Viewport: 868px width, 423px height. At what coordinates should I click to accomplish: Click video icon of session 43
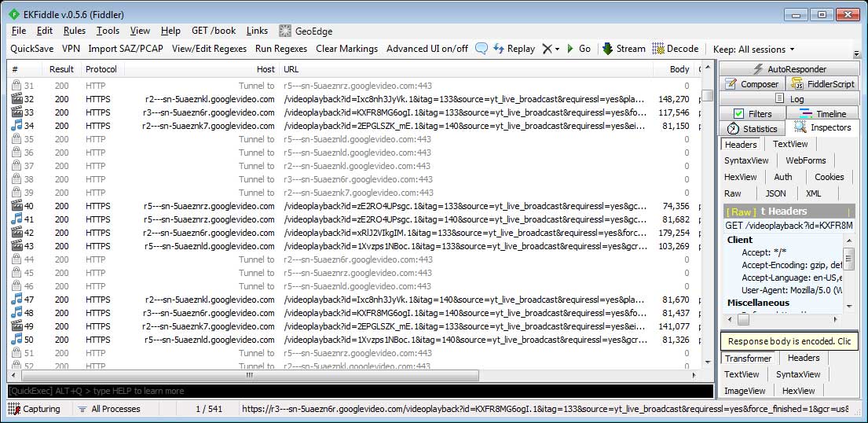16,246
